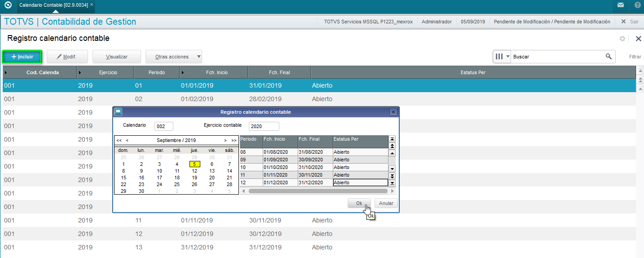Click 31/10/2020 end date cell

(x=315, y=167)
